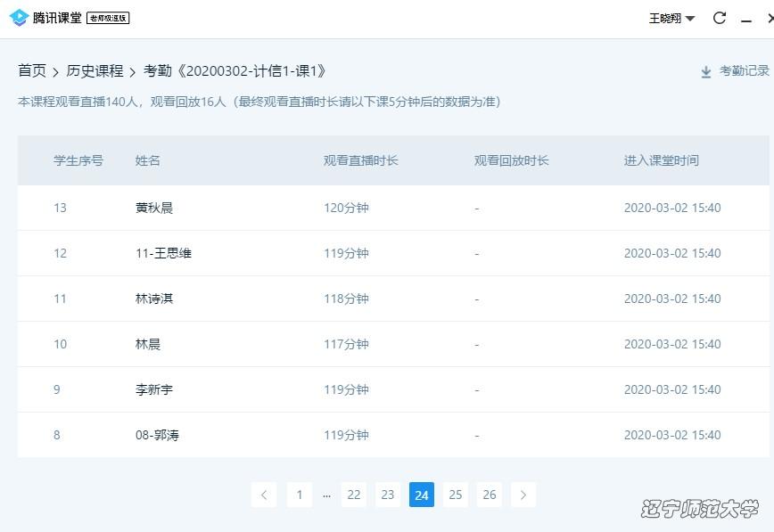The width and height of the screenshot is (774, 532).
Task: Click the attendance record download icon
Action: pyautogui.click(x=706, y=71)
